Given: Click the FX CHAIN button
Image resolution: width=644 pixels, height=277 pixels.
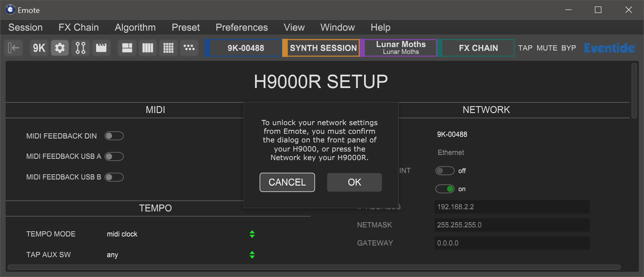Looking at the screenshot, I should click(x=476, y=48).
